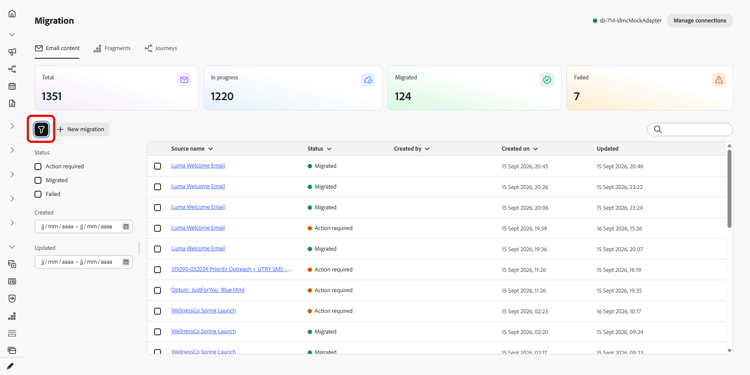
Task: Toggle the filter funnel icon
Action: pyautogui.click(x=42, y=129)
